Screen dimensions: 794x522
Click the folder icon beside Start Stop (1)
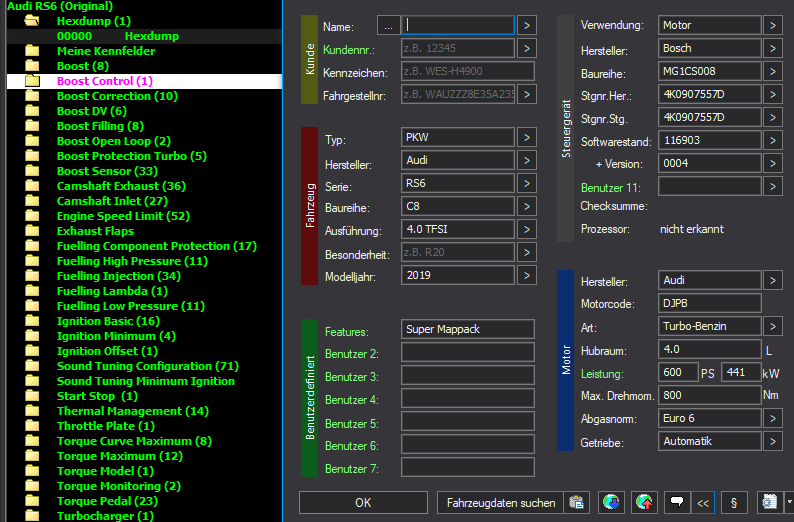click(32, 396)
